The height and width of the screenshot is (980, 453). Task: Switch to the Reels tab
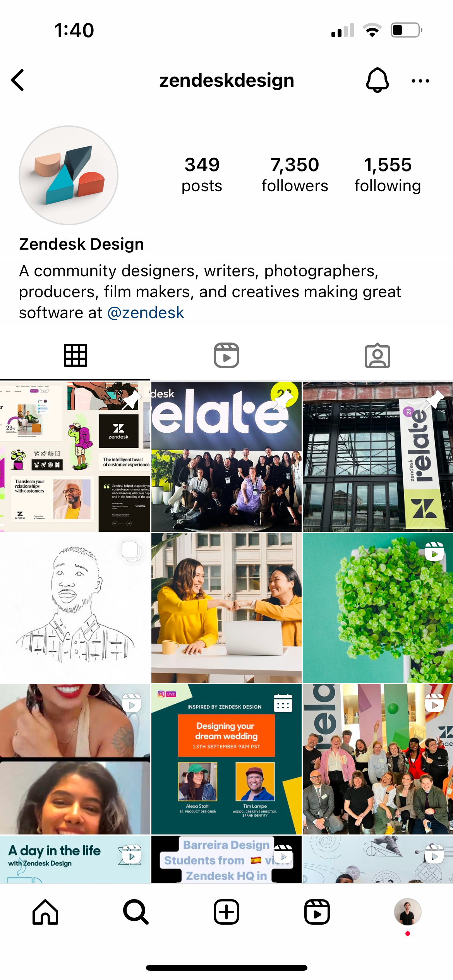[226, 355]
